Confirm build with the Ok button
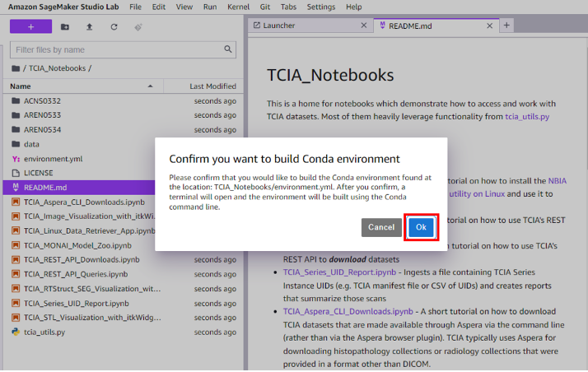Screen dimensions: 588x372 (421, 227)
